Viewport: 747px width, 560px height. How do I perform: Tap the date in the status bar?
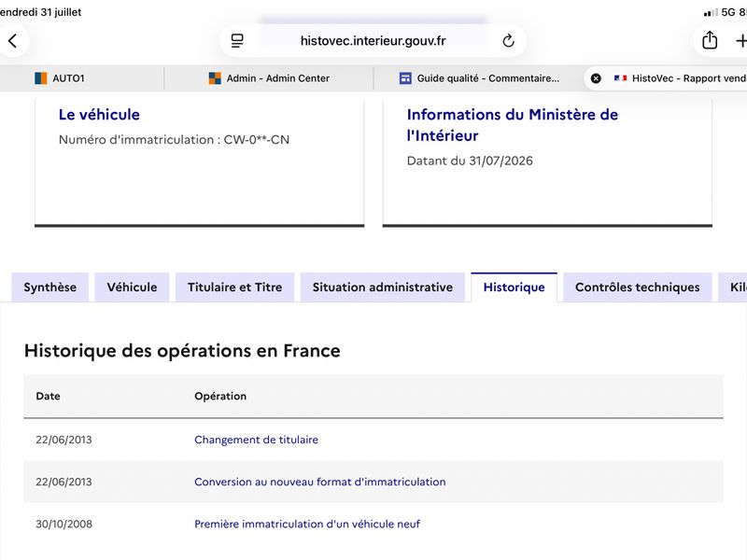[x=40, y=12]
